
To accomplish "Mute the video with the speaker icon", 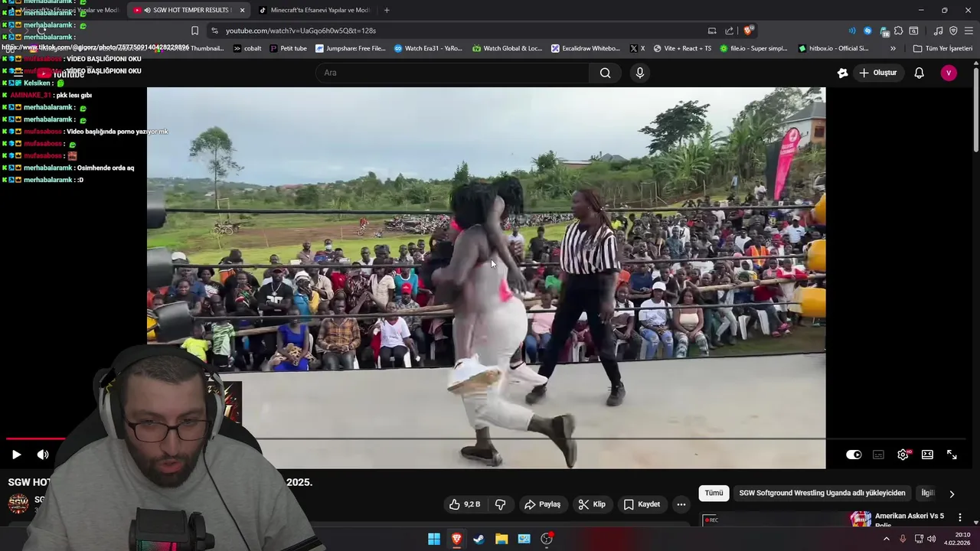I will tap(43, 455).
